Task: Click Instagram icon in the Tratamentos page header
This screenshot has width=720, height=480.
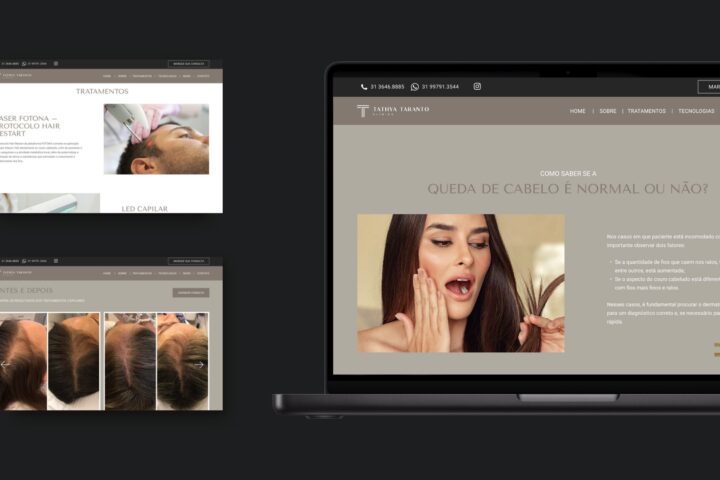Action: point(55,63)
